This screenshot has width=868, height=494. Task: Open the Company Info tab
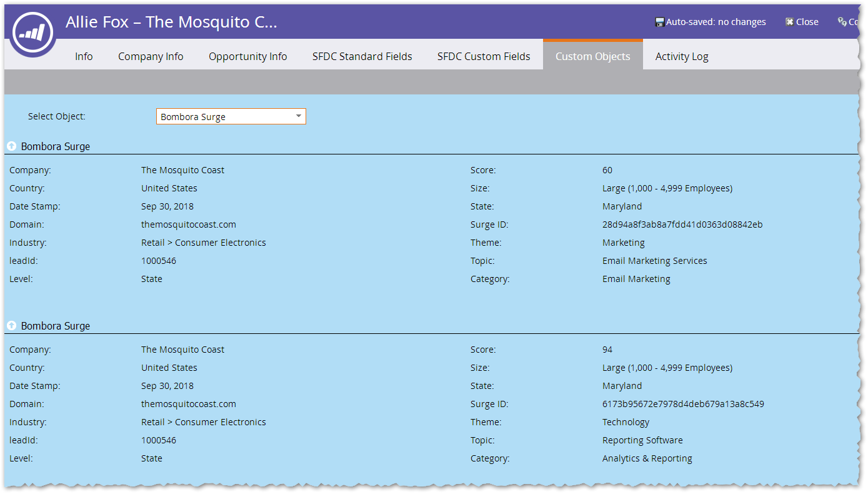pyautogui.click(x=151, y=56)
